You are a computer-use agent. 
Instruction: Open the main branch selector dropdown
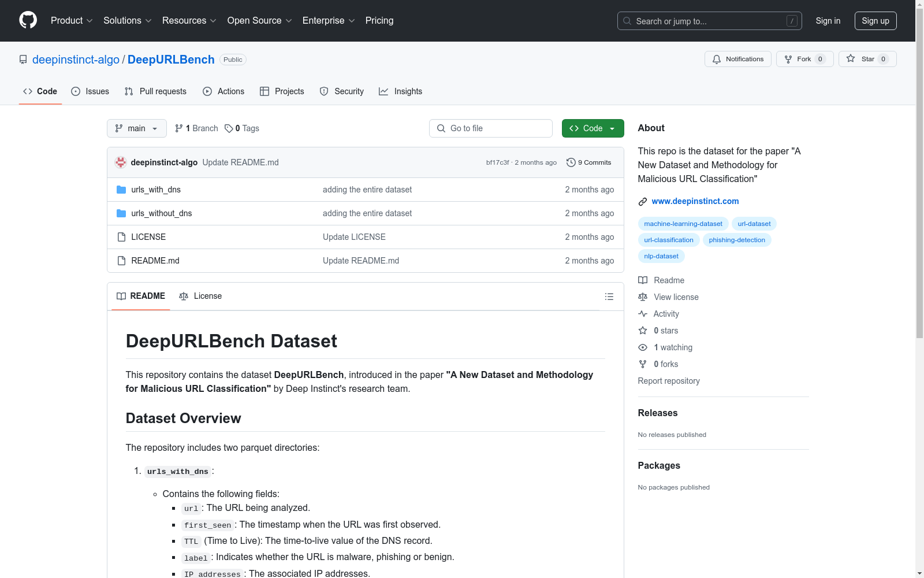point(137,128)
